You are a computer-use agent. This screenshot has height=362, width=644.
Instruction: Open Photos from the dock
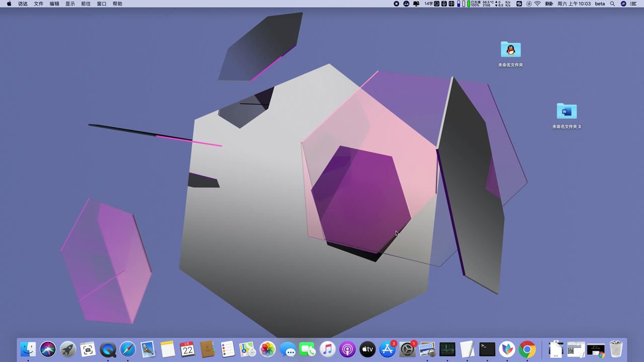click(268, 349)
